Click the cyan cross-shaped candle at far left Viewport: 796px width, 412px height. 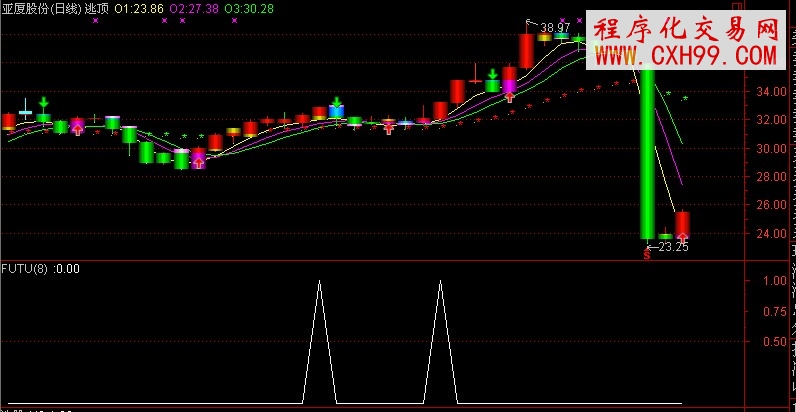click(x=25, y=111)
